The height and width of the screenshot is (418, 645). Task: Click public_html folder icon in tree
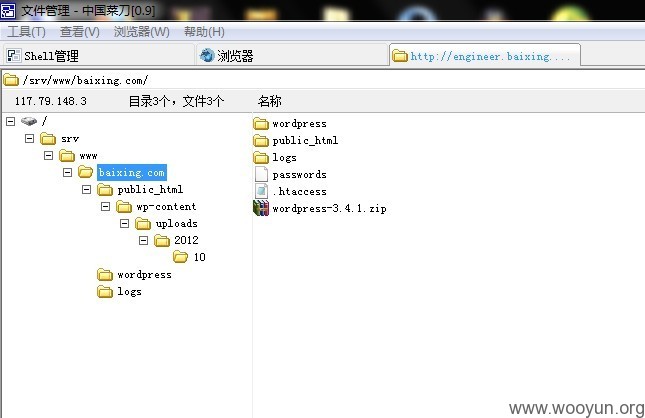(x=105, y=190)
